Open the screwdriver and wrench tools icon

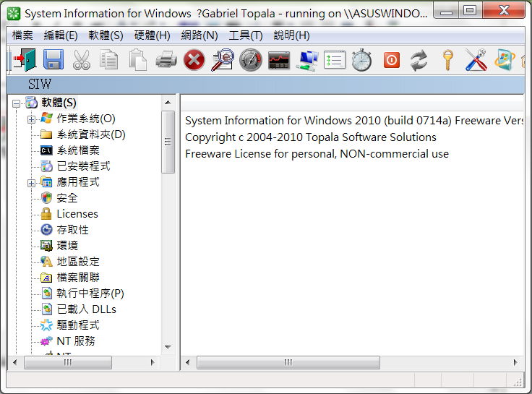tap(476, 60)
